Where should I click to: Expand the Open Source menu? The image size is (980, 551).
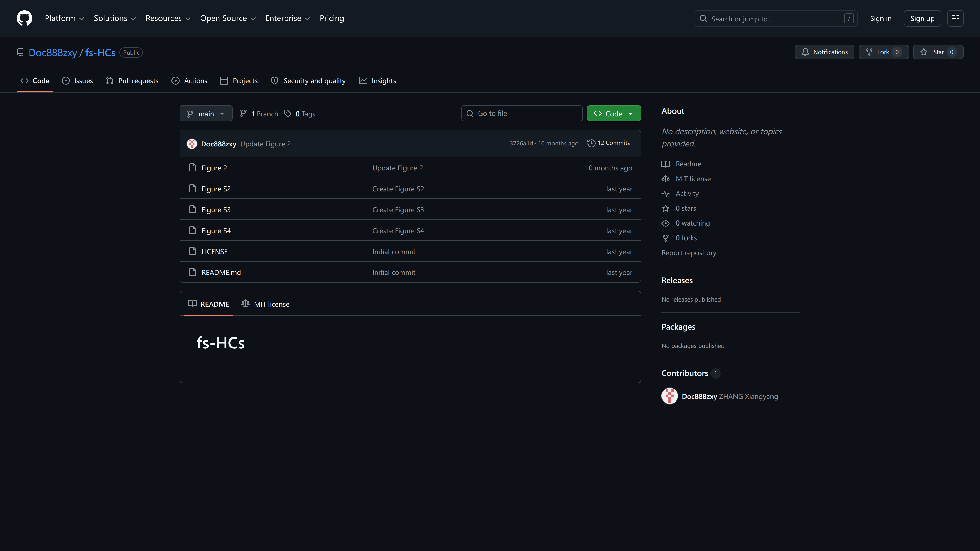pyautogui.click(x=228, y=18)
